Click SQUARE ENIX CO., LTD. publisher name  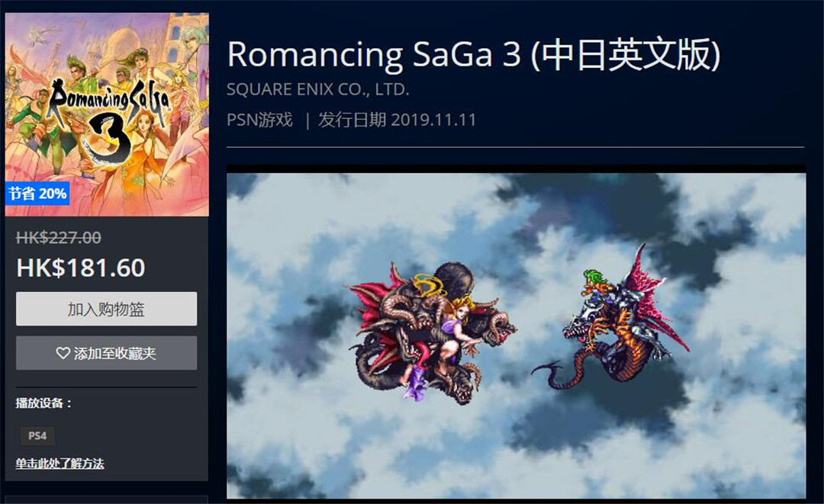(x=318, y=90)
